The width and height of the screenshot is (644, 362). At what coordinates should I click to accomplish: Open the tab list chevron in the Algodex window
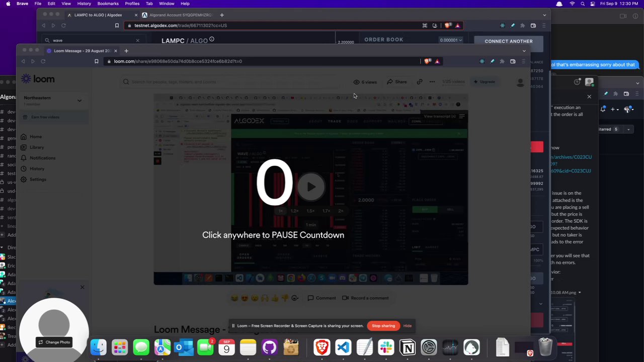click(544, 15)
